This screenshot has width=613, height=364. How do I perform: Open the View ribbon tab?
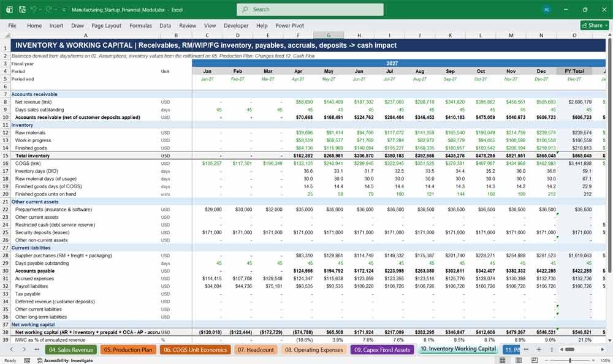[210, 25]
